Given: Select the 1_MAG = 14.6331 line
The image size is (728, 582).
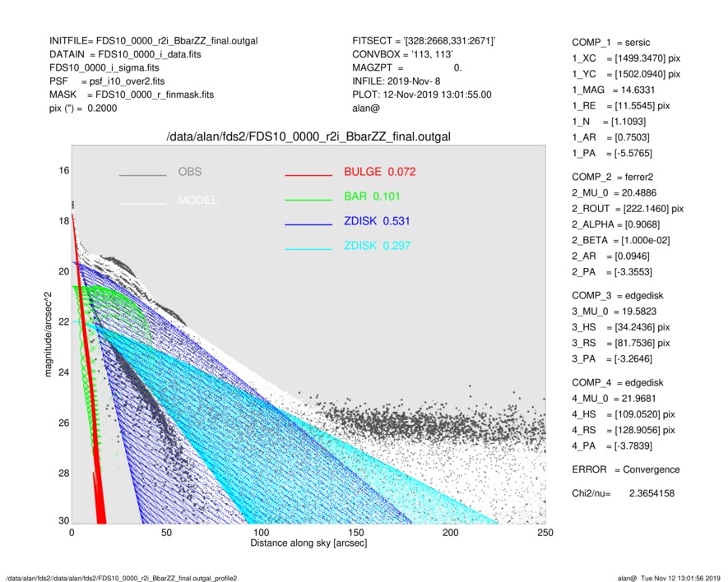Looking at the screenshot, I should click(614, 90).
